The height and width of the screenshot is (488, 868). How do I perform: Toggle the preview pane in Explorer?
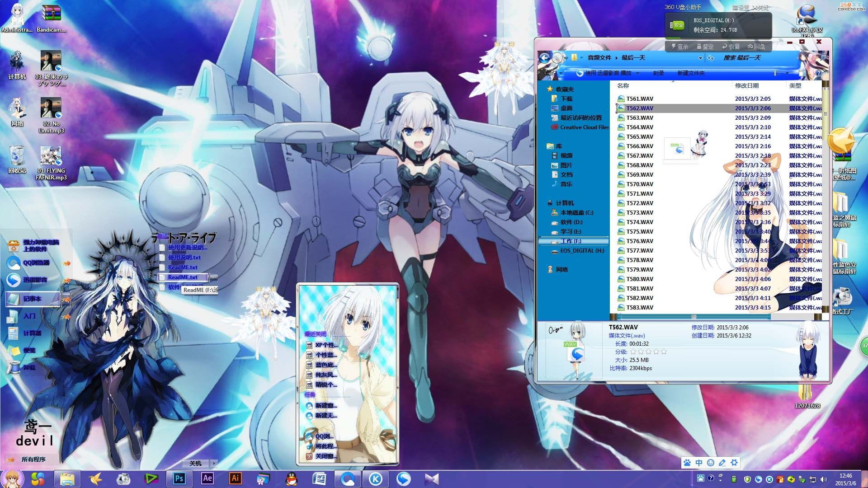point(802,74)
